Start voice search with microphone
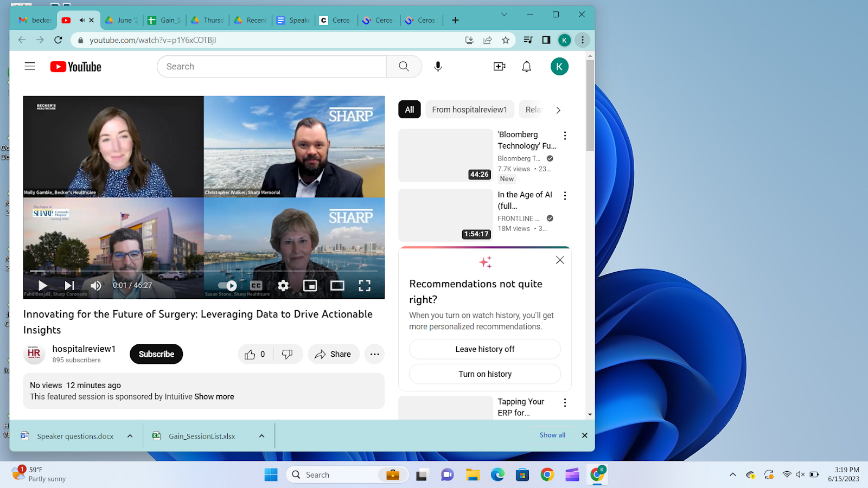 [x=438, y=66]
